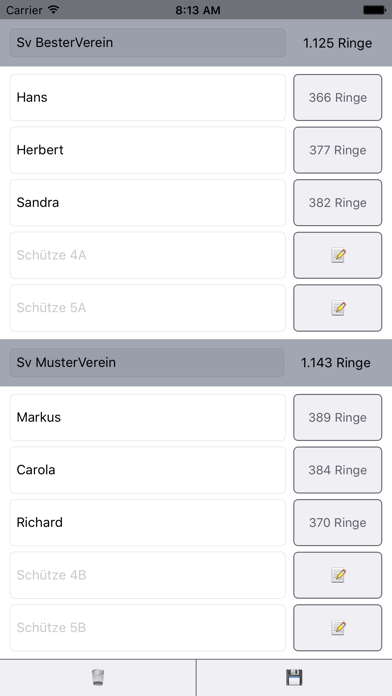Tap pencil edit icon for Schütze 4A

(338, 255)
